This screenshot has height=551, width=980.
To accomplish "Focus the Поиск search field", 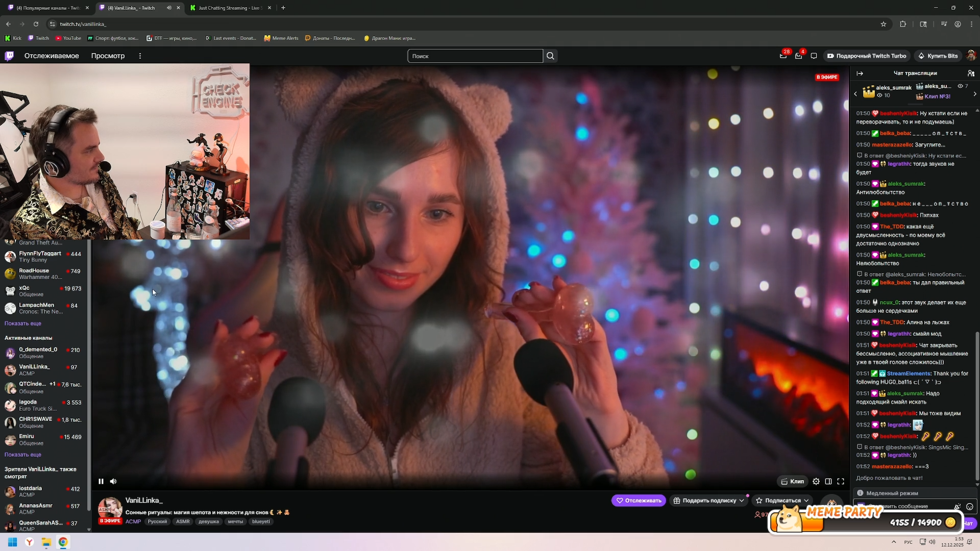I will [x=475, y=56].
